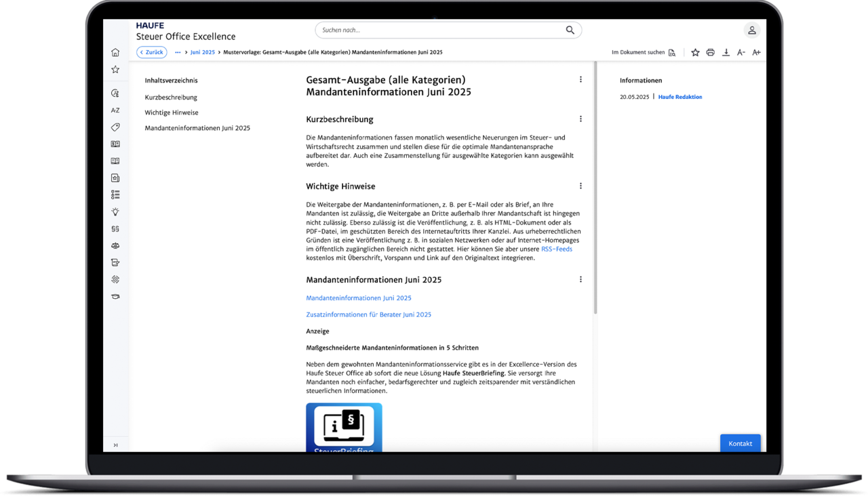Open three-dot menu beside Mandanteninformationen Juni 2025 heading

click(x=580, y=279)
